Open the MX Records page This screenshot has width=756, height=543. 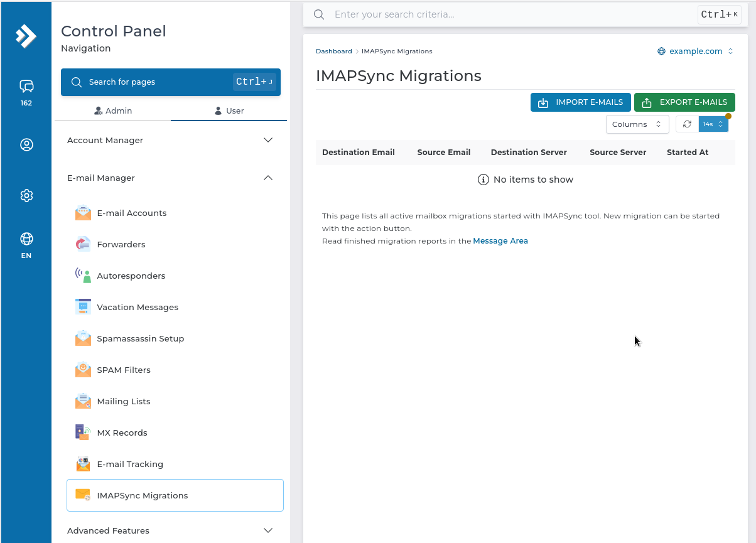[122, 433]
